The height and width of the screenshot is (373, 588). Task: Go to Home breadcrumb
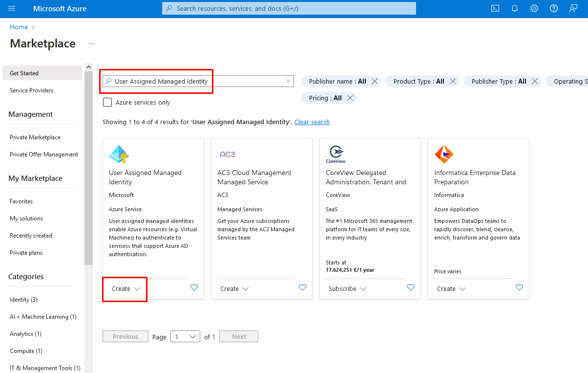click(19, 27)
